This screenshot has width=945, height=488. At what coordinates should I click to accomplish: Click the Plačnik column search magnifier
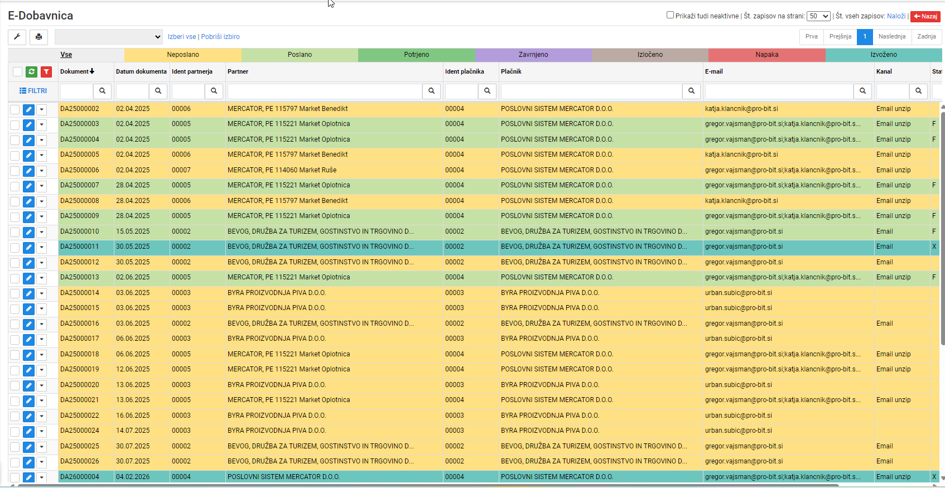click(691, 91)
